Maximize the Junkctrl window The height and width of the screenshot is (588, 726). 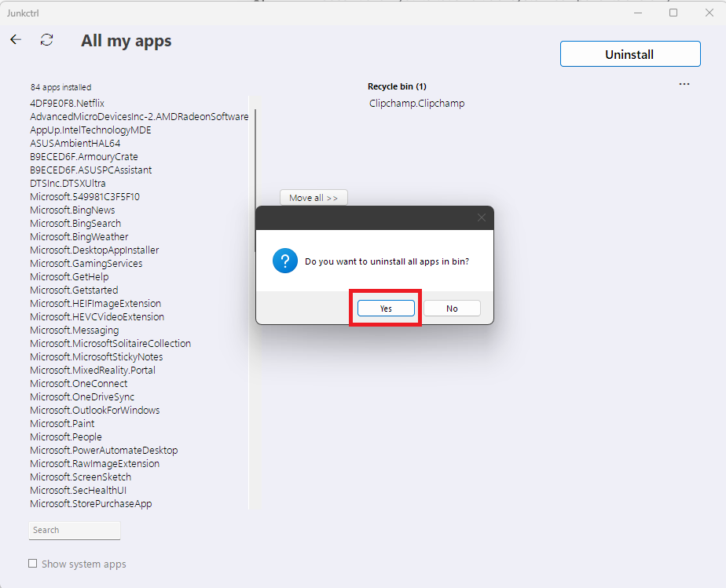(x=673, y=13)
